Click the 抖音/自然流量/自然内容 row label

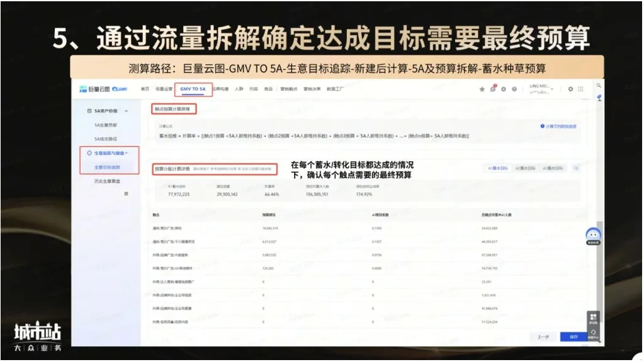[170, 322]
